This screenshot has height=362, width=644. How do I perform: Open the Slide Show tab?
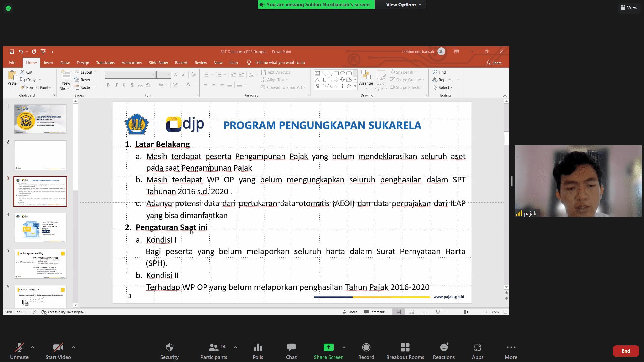(158, 63)
